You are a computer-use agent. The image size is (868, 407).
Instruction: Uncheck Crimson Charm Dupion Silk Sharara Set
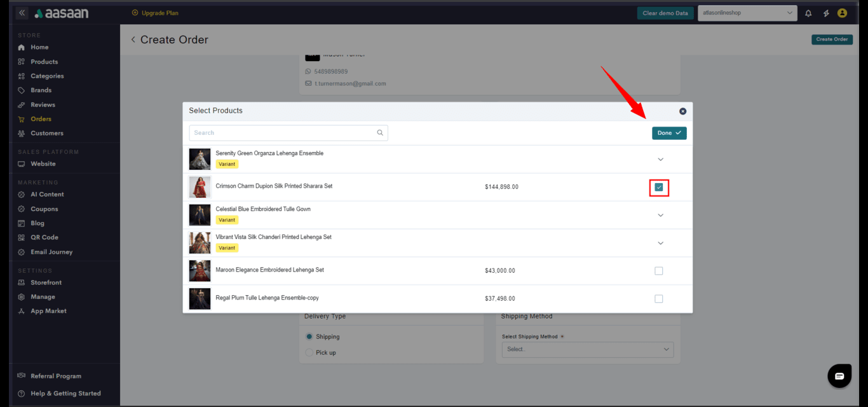659,187
